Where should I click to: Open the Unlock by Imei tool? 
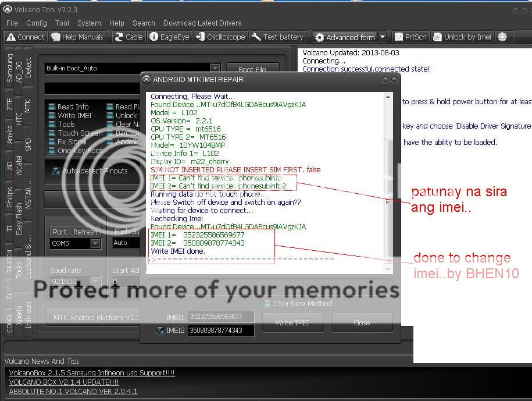pyautogui.click(x=462, y=37)
